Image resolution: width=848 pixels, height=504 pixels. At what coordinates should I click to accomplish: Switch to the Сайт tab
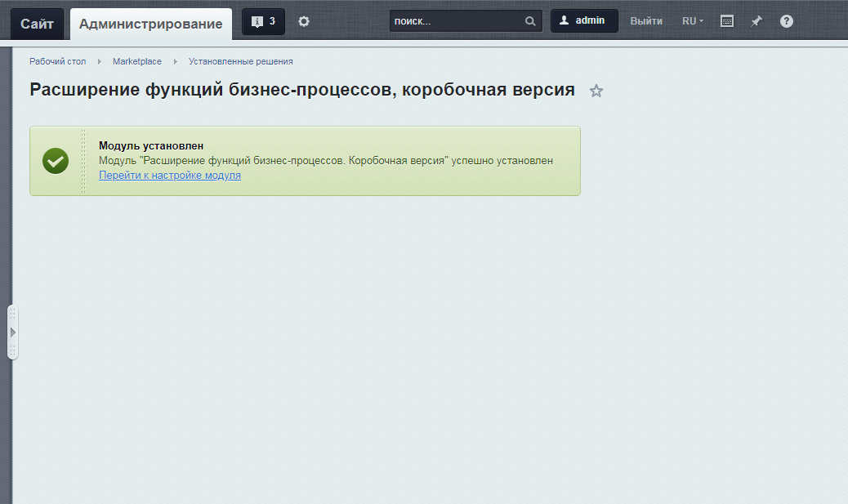pos(37,24)
